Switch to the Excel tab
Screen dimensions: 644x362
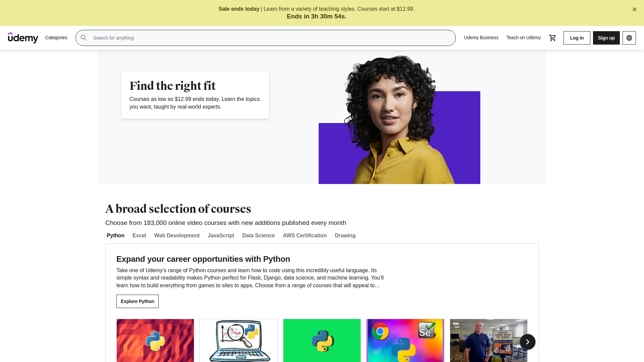point(139,236)
